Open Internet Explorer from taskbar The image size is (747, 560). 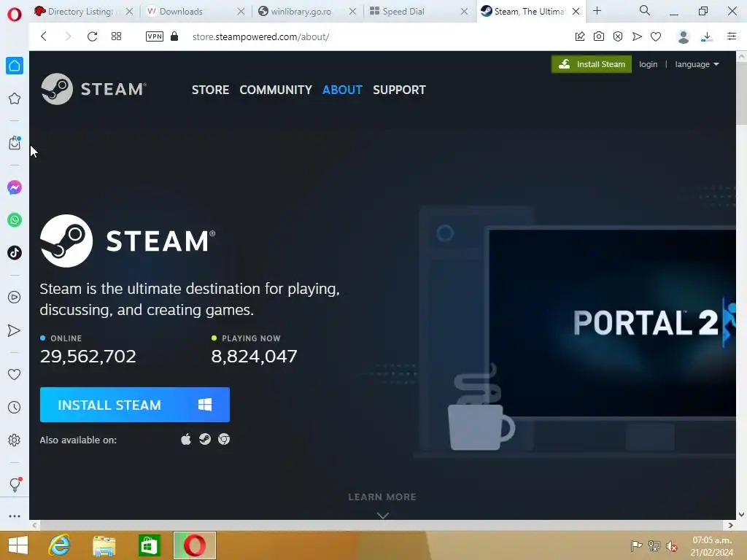[x=59, y=545]
